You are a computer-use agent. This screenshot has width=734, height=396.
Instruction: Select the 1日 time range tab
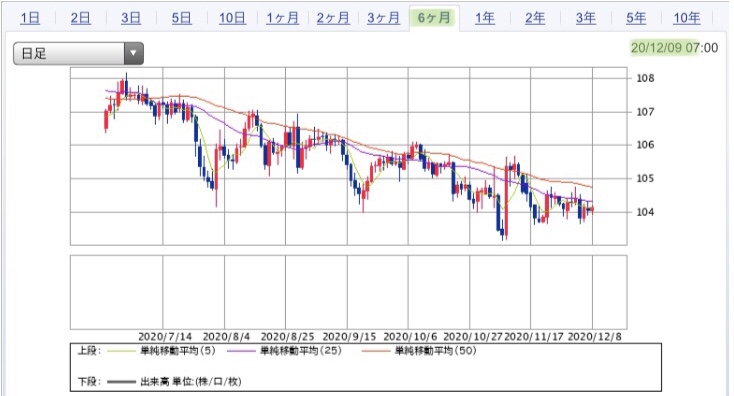tap(30, 18)
